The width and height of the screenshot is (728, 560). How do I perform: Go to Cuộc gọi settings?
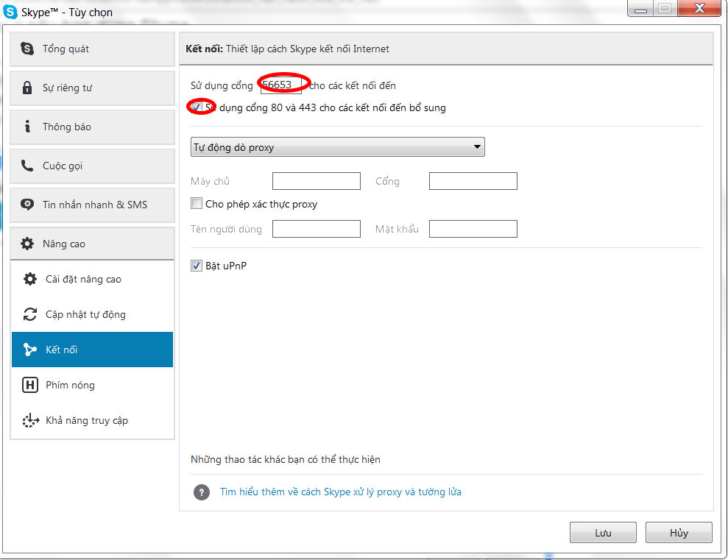[x=92, y=166]
